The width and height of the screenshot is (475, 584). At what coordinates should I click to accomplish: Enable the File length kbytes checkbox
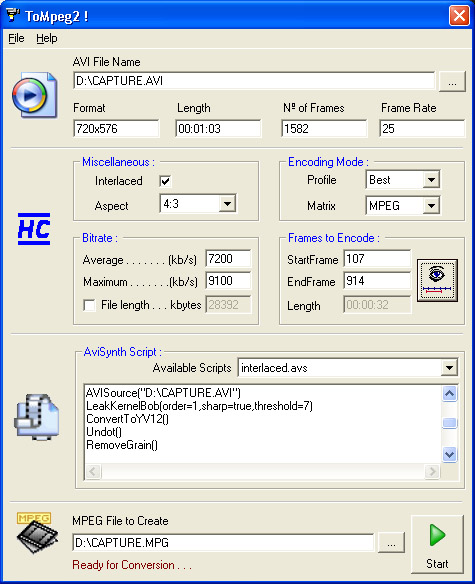pyautogui.click(x=89, y=305)
